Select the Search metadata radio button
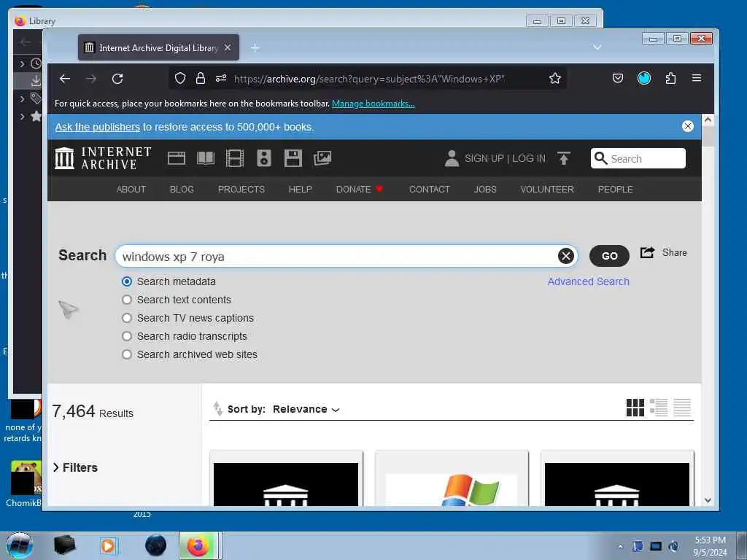The height and width of the screenshot is (560, 747). pyautogui.click(x=126, y=281)
